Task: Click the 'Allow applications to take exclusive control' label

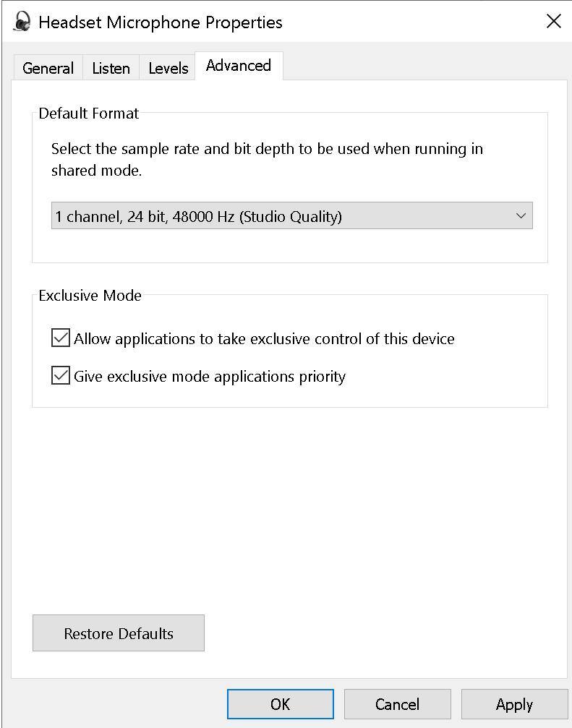Action: (264, 338)
